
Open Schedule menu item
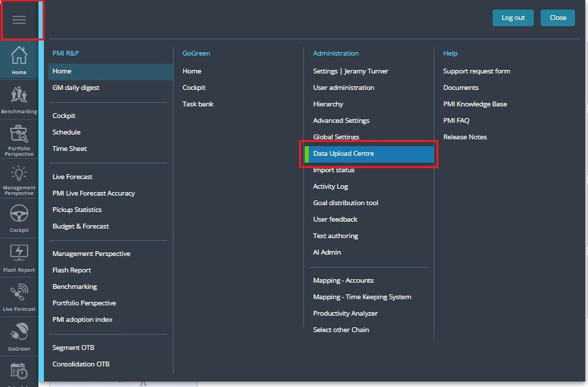pyautogui.click(x=67, y=132)
